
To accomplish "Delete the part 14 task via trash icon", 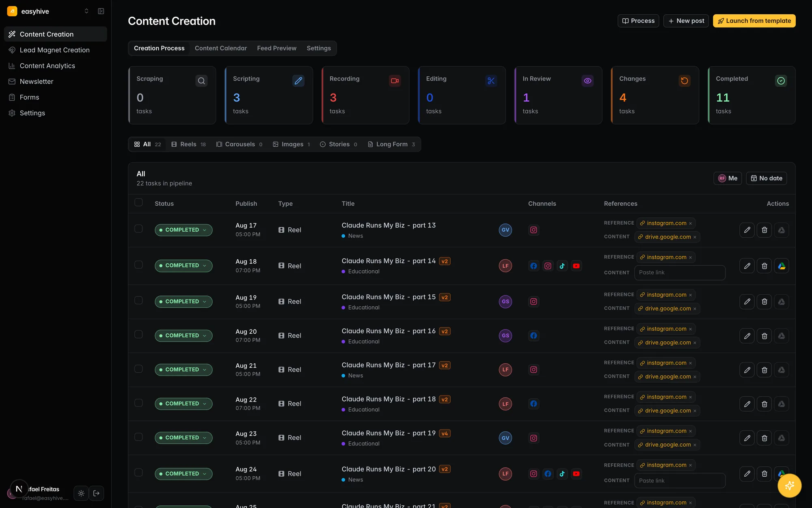I will pyautogui.click(x=764, y=266).
